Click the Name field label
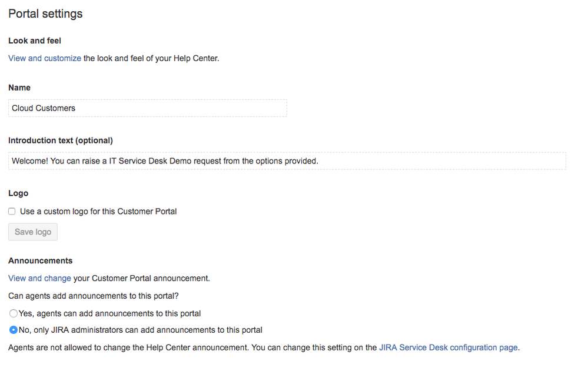 19,88
